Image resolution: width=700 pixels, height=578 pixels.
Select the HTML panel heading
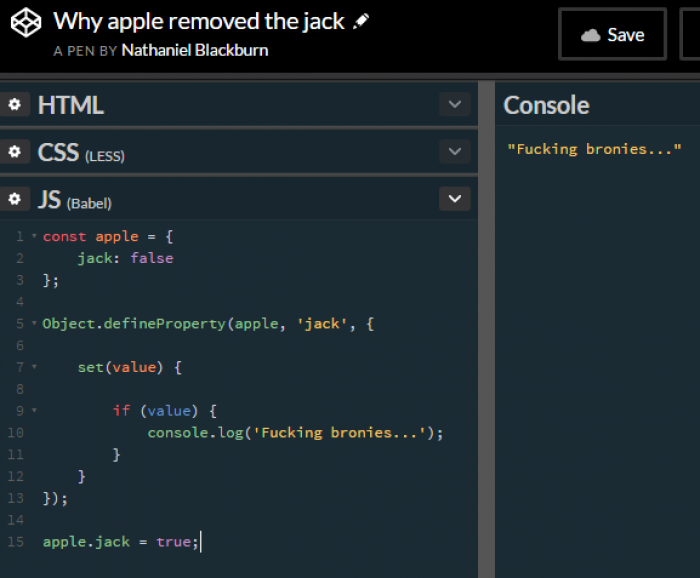click(71, 105)
